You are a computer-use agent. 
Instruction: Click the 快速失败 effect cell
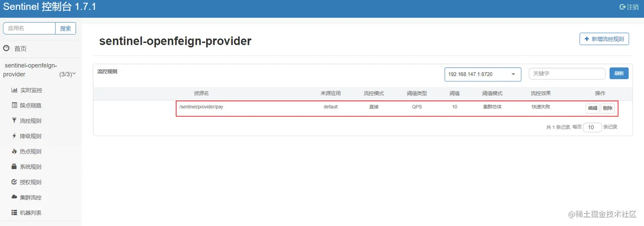click(x=540, y=107)
